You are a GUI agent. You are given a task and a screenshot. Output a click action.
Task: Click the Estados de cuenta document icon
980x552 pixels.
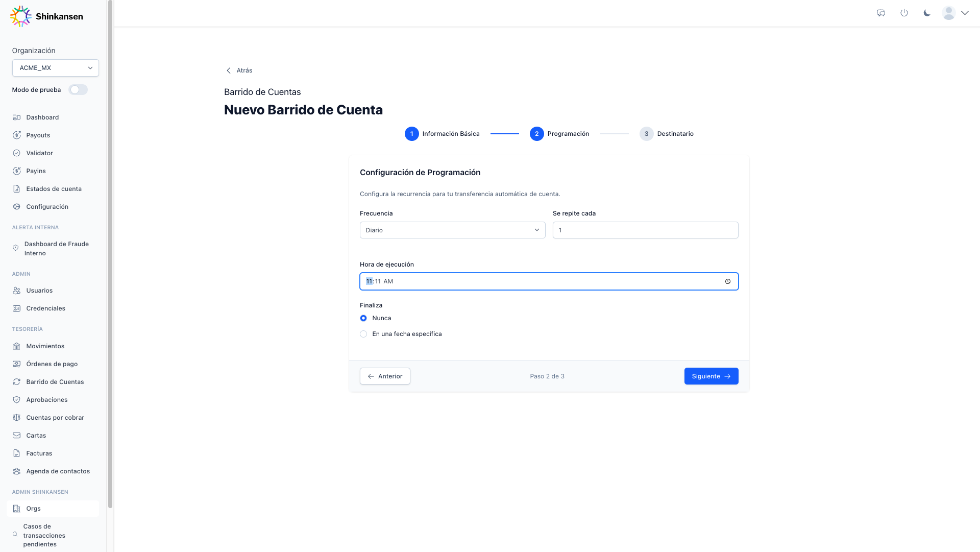16,189
